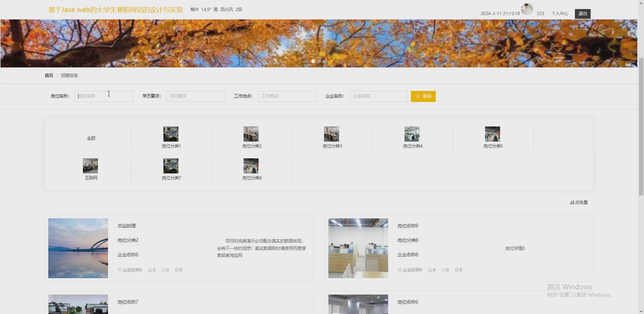Open the 岗位名称8 job thumbnail
Viewport: 644px width, 314px height.
click(358, 248)
